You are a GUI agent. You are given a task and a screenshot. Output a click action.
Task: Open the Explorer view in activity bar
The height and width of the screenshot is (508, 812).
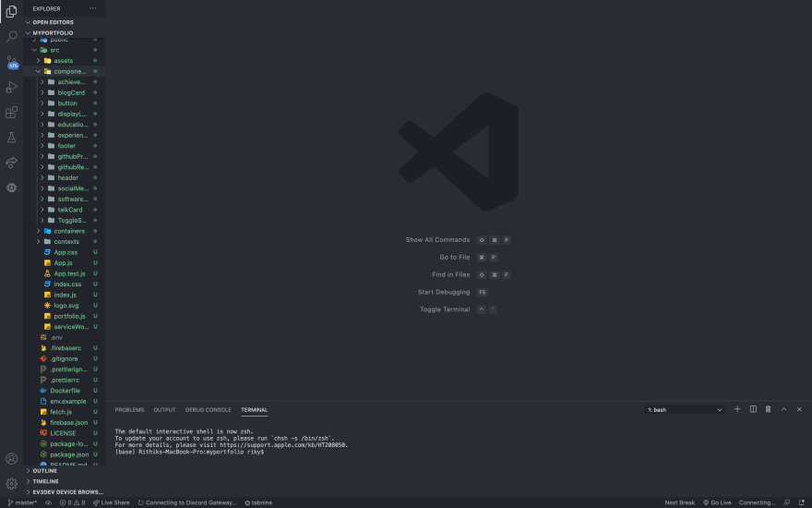11,11
